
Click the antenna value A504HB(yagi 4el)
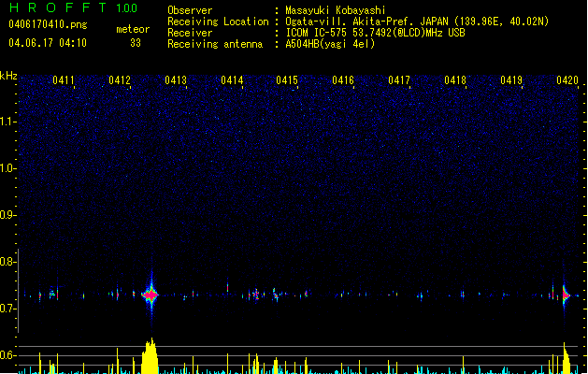point(330,44)
